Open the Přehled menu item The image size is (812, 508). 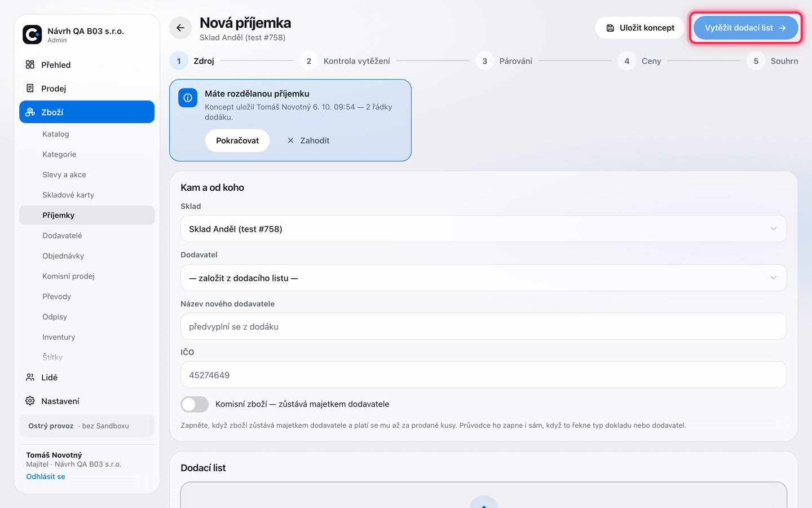87,65
